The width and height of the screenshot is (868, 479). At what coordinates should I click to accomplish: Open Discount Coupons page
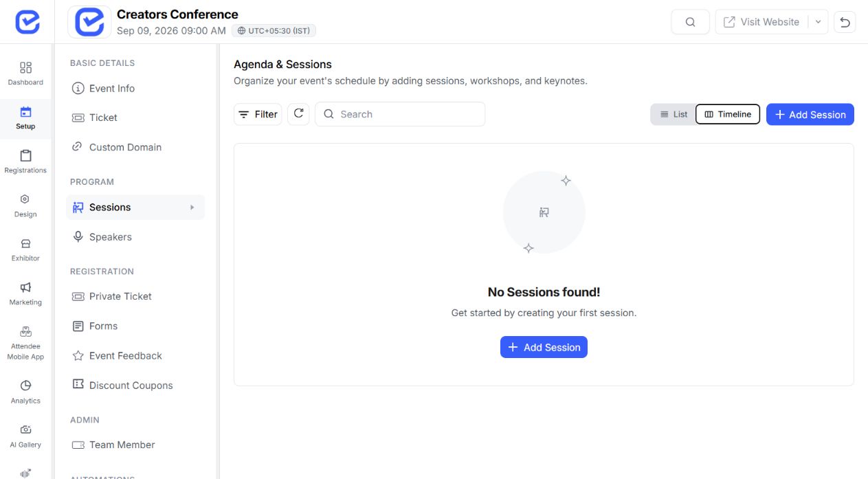point(135,386)
